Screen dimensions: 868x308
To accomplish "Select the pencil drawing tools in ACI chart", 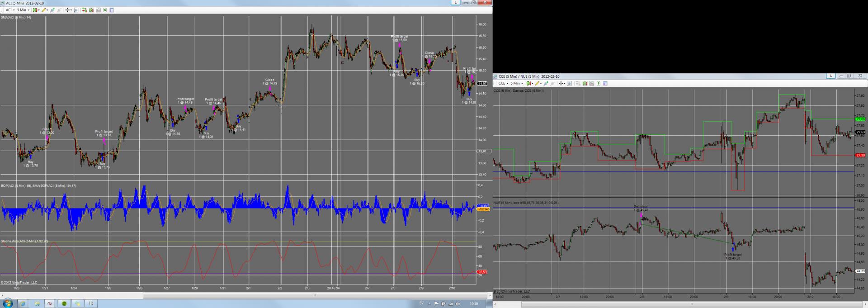I will click(45, 10).
